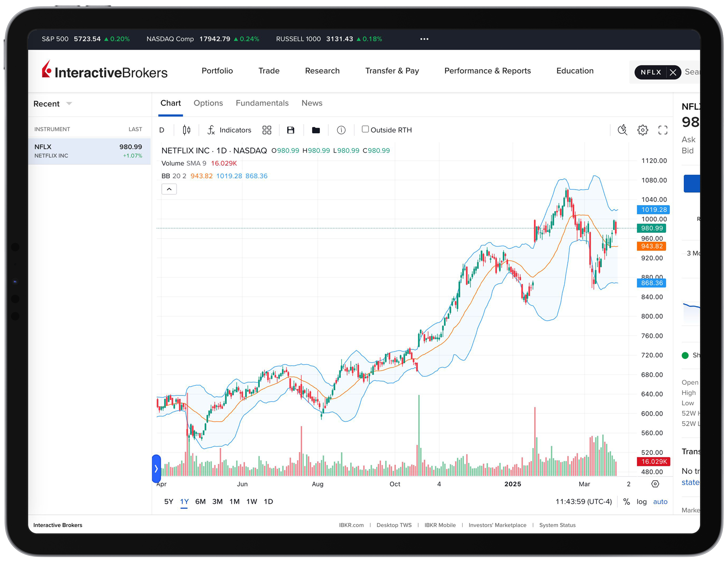728x563 pixels.
Task: Expand the blue side panel arrow handle
Action: [x=156, y=468]
